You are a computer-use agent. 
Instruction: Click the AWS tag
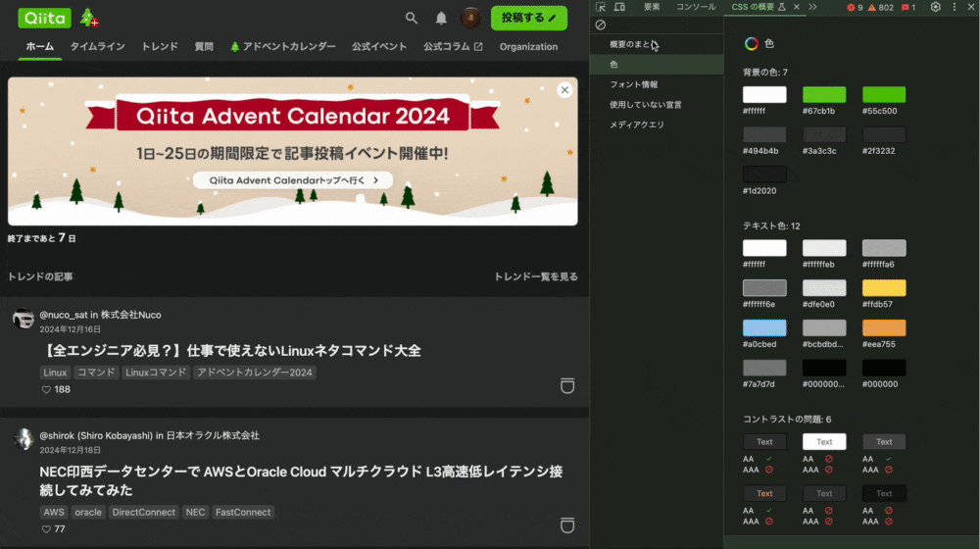(54, 512)
